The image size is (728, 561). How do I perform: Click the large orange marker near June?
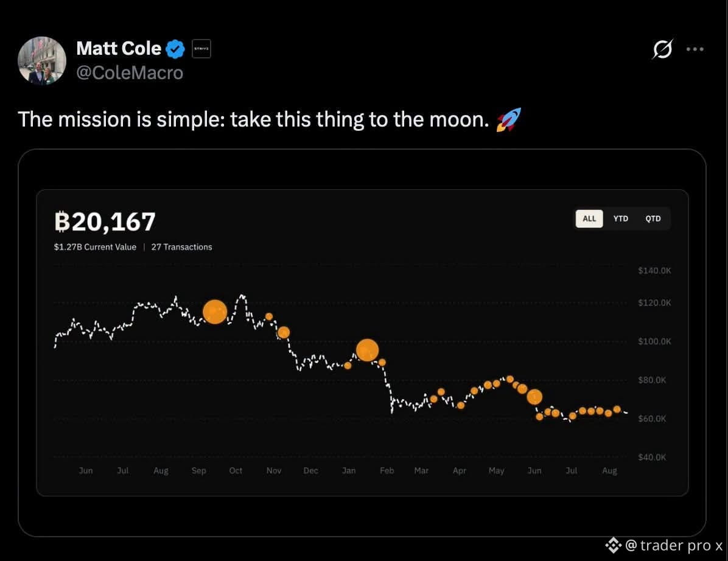tap(534, 397)
